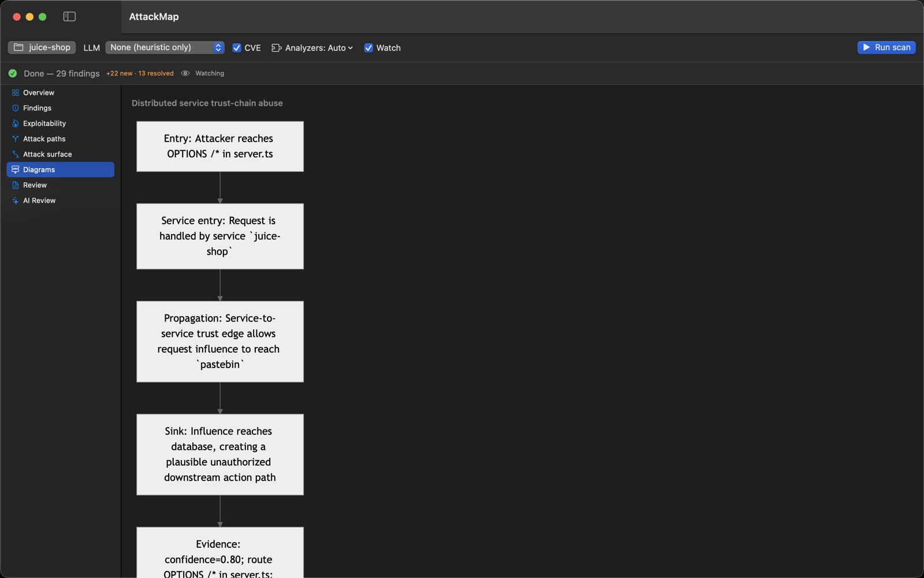Click the "+22 new · 13 resolved" summary

[x=140, y=73]
